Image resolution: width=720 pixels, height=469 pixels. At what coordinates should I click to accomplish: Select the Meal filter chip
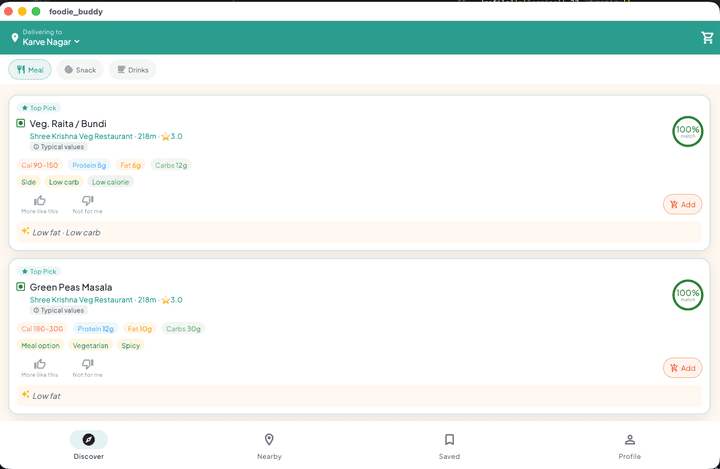coord(30,70)
